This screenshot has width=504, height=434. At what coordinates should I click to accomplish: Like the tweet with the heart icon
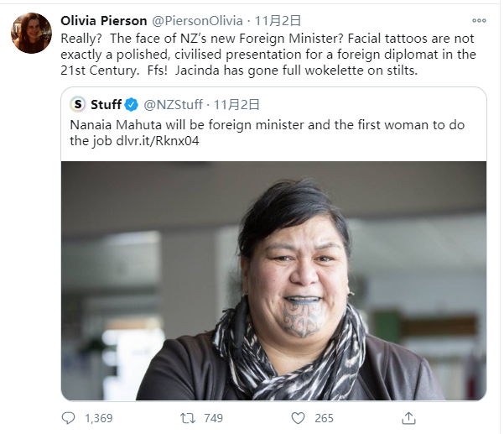298,417
